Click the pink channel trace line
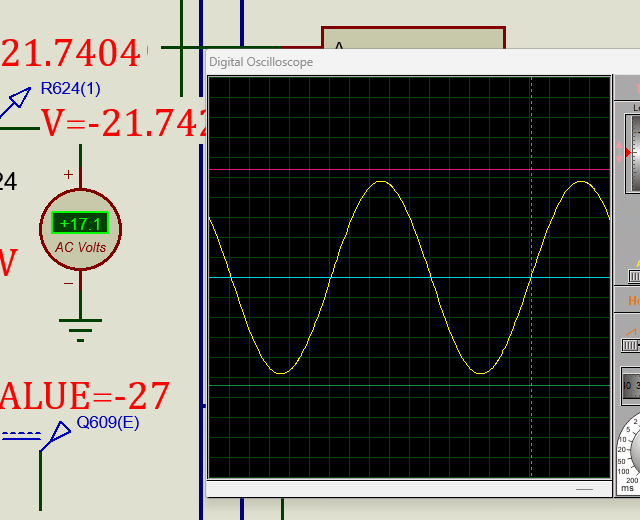Image resolution: width=640 pixels, height=520 pixels. point(409,169)
